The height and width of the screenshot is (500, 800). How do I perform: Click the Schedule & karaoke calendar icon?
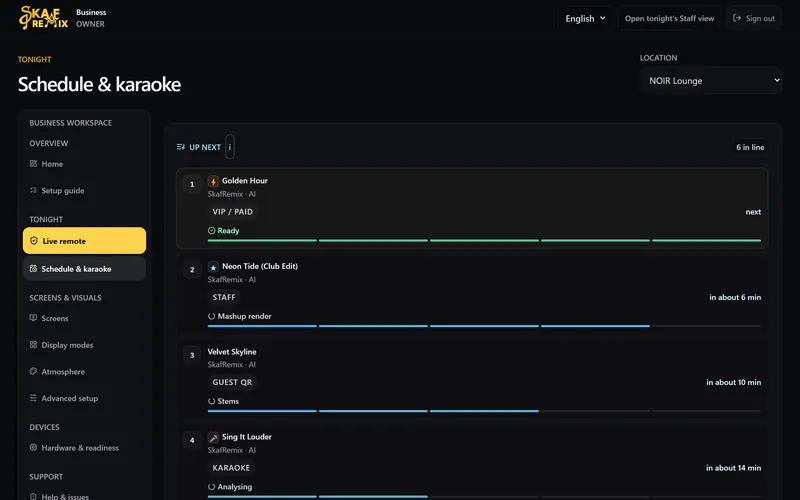(x=33, y=268)
